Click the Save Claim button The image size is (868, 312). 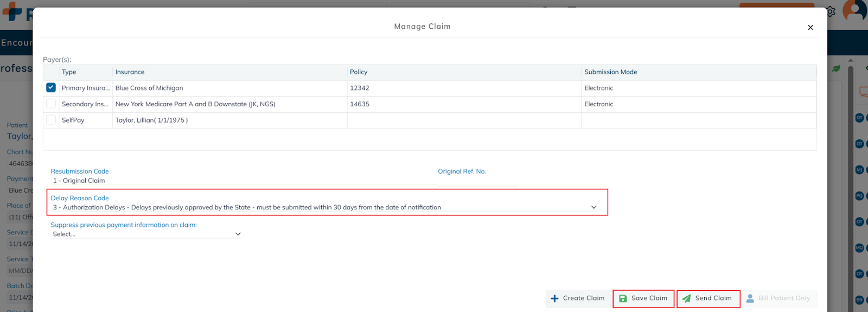click(643, 298)
